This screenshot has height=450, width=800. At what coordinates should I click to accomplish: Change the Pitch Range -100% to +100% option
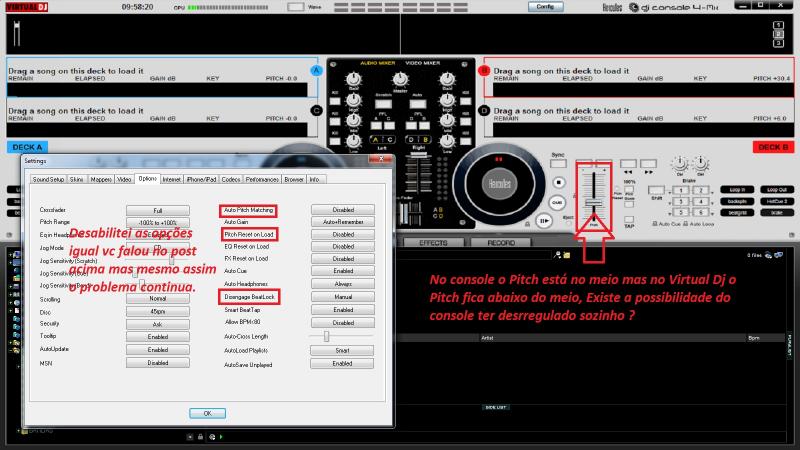click(158, 222)
